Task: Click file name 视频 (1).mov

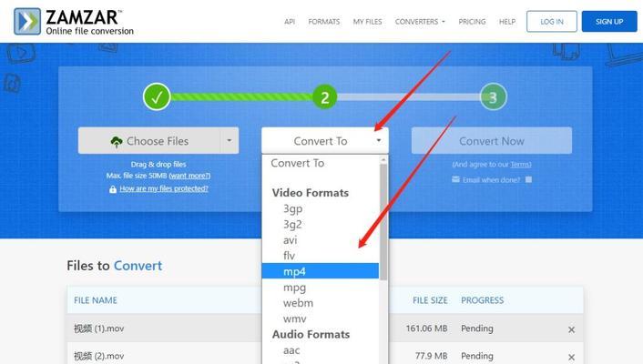Action: (x=99, y=329)
